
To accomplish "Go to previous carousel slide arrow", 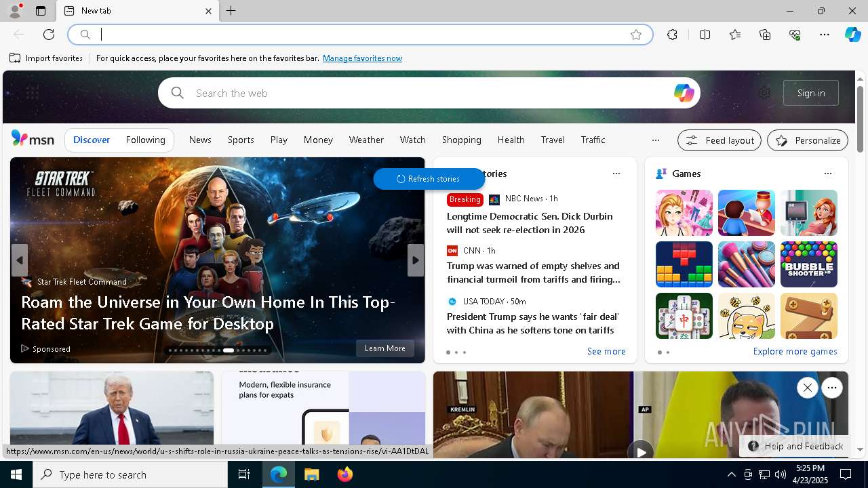I will [19, 260].
